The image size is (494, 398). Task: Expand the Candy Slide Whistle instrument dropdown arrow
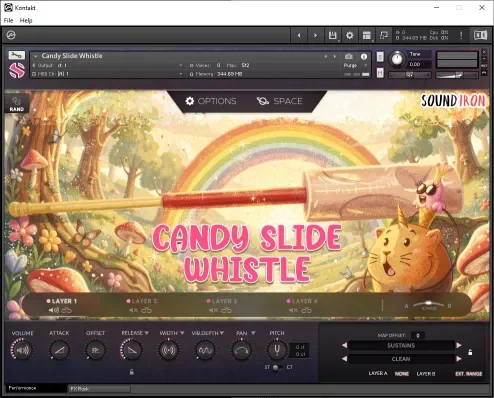[x=35, y=56]
